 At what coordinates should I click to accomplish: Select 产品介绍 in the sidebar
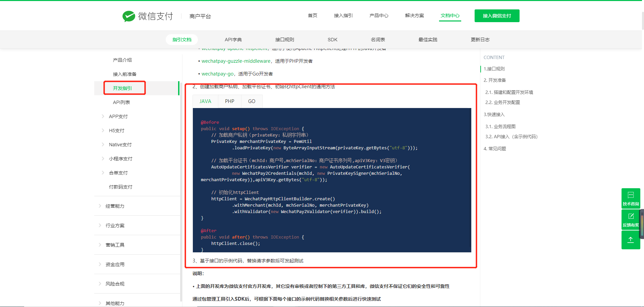point(122,60)
